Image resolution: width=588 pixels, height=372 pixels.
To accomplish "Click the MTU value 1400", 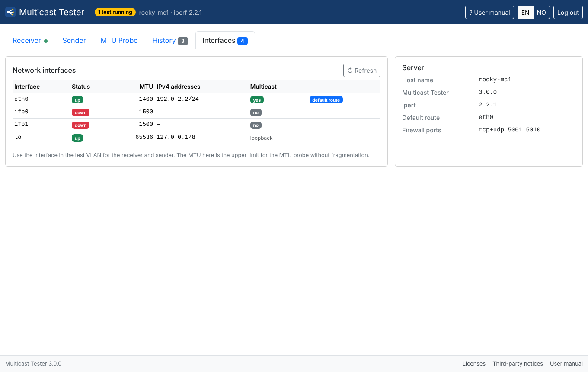I will 146,99.
